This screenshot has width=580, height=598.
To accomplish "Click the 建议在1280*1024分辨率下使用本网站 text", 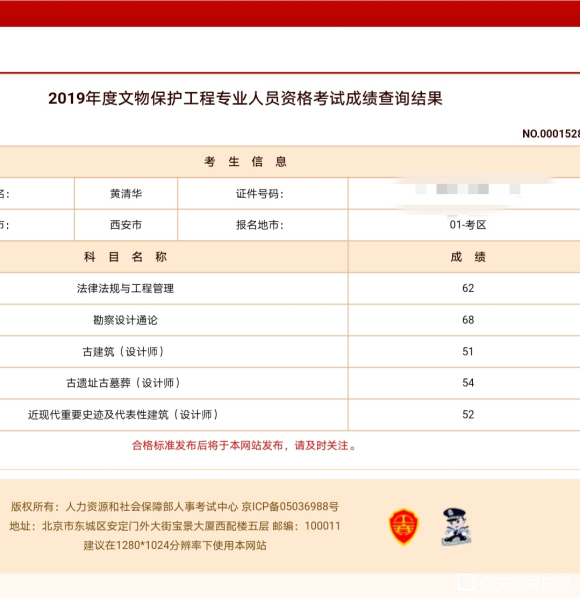I will (x=175, y=545).
